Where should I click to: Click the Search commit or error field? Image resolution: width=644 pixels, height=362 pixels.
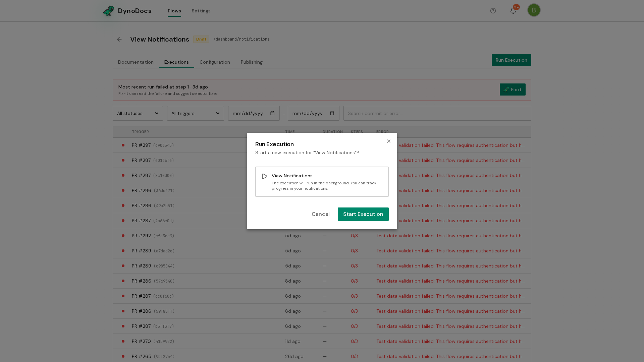pyautogui.click(x=437, y=113)
